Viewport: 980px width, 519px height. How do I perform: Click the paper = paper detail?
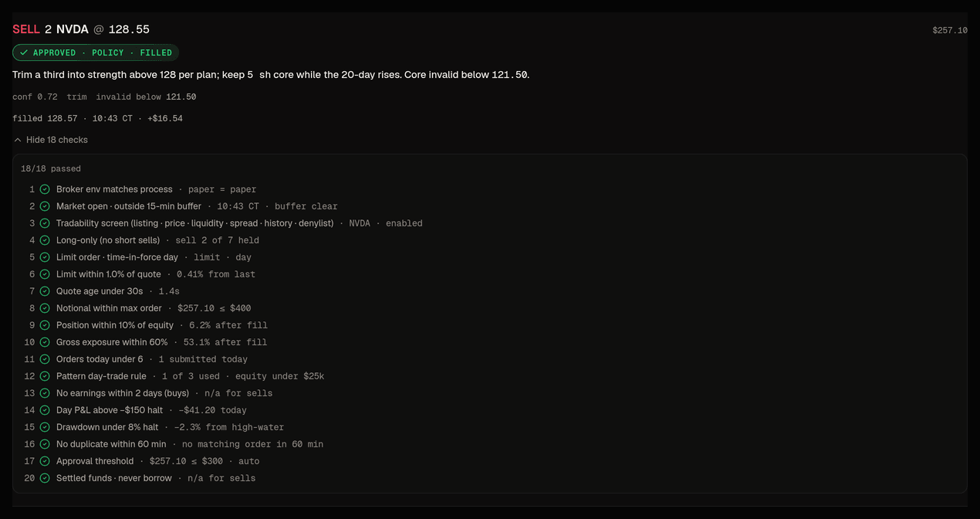pyautogui.click(x=222, y=189)
